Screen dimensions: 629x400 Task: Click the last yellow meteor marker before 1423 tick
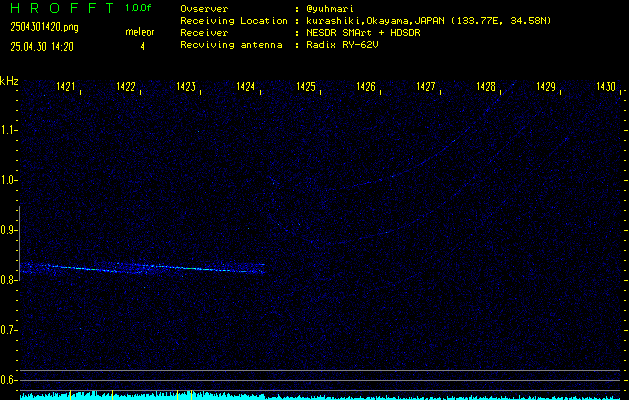[191, 394]
